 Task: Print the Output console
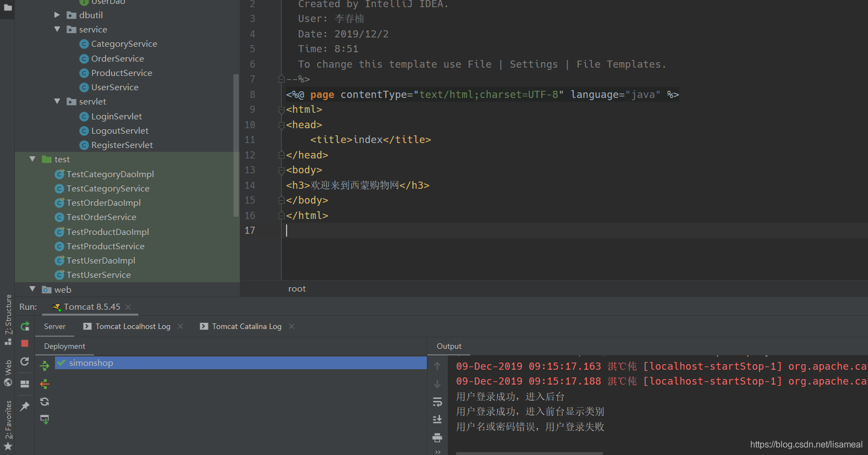[437, 438]
